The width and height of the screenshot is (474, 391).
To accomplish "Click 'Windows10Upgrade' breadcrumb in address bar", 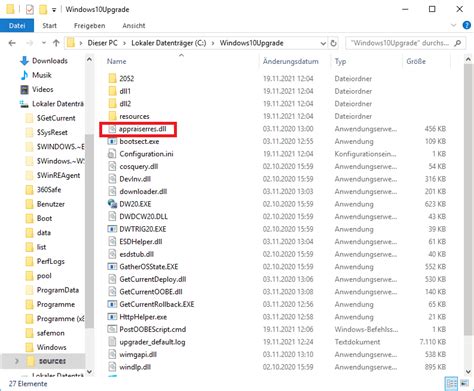I will pos(251,43).
